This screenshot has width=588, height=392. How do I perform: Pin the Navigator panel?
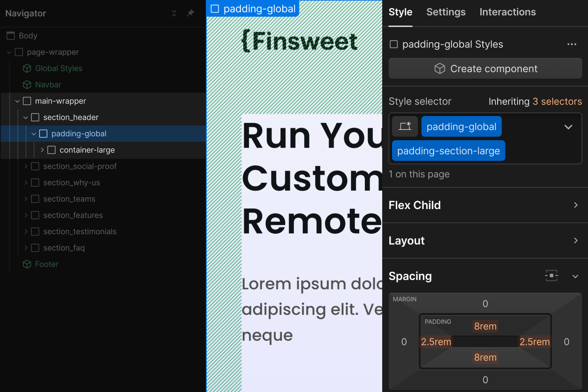click(190, 13)
